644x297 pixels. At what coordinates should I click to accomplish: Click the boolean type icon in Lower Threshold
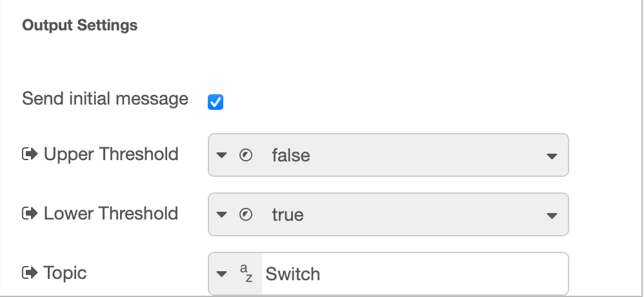[245, 215]
